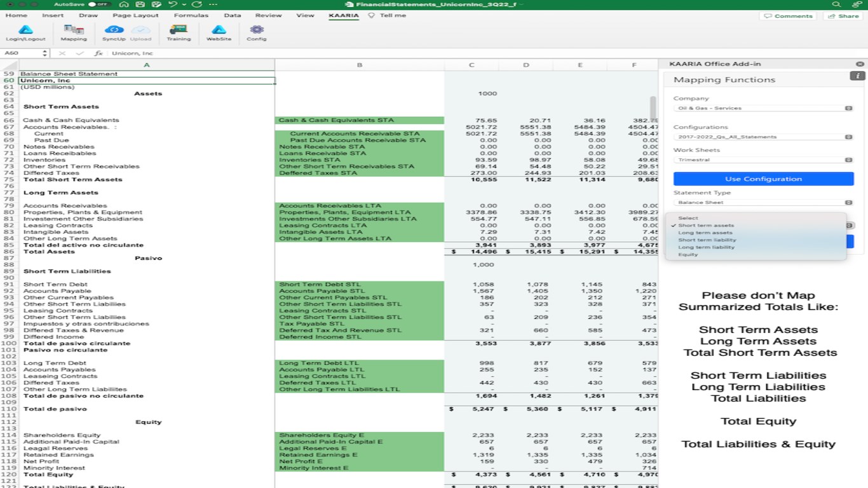The image size is (868, 488).
Task: Open the Configurations dropdown
Action: tap(763, 137)
